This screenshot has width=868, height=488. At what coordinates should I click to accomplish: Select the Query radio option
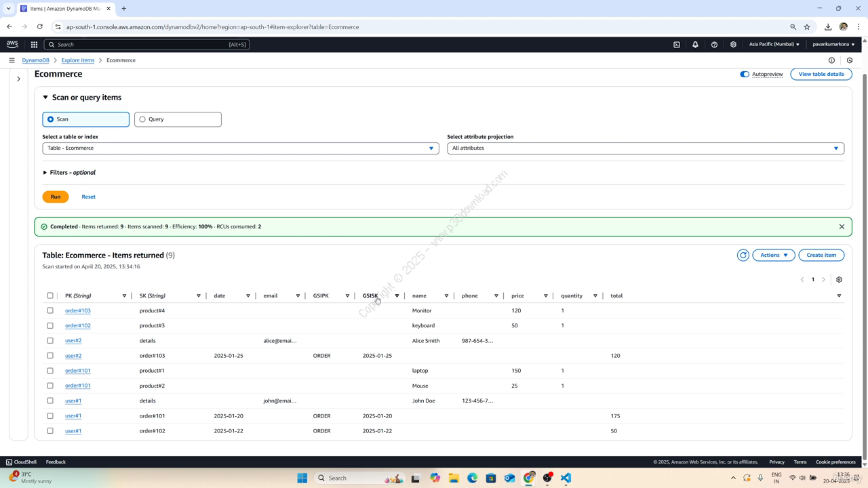[178, 119]
